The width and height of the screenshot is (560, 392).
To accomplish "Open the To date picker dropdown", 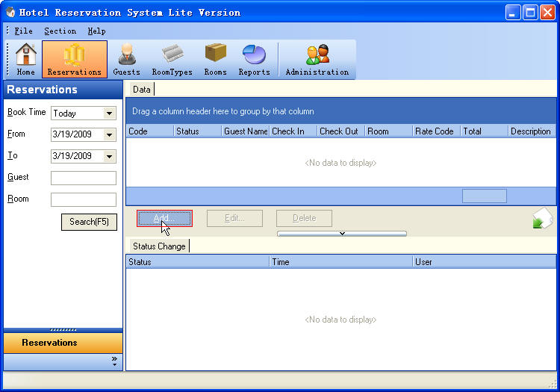I will pos(110,157).
